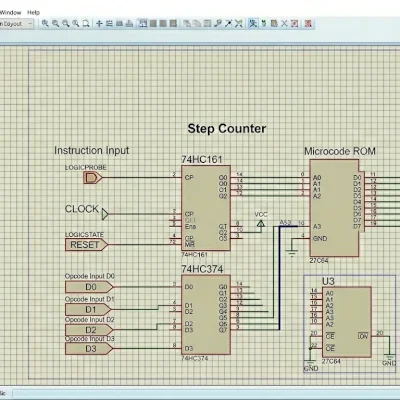Click the crosshair origin icon in the toolbar
The width and height of the screenshot is (400, 400).
click(x=99, y=23)
